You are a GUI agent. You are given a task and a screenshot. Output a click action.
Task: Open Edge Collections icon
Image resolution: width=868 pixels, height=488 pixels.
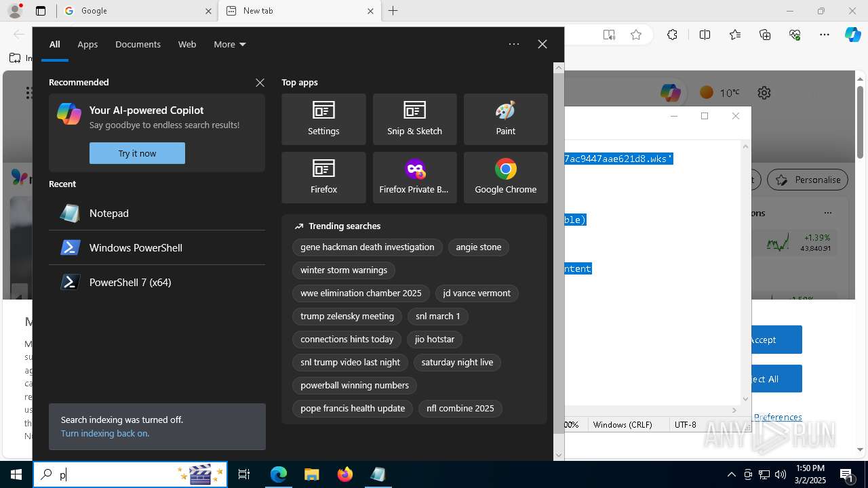pyautogui.click(x=765, y=35)
